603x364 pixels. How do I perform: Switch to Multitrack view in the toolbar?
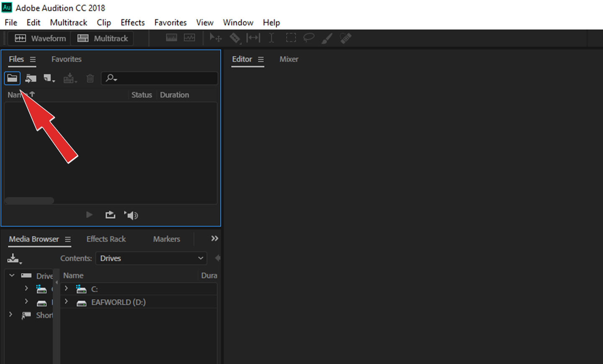(102, 38)
